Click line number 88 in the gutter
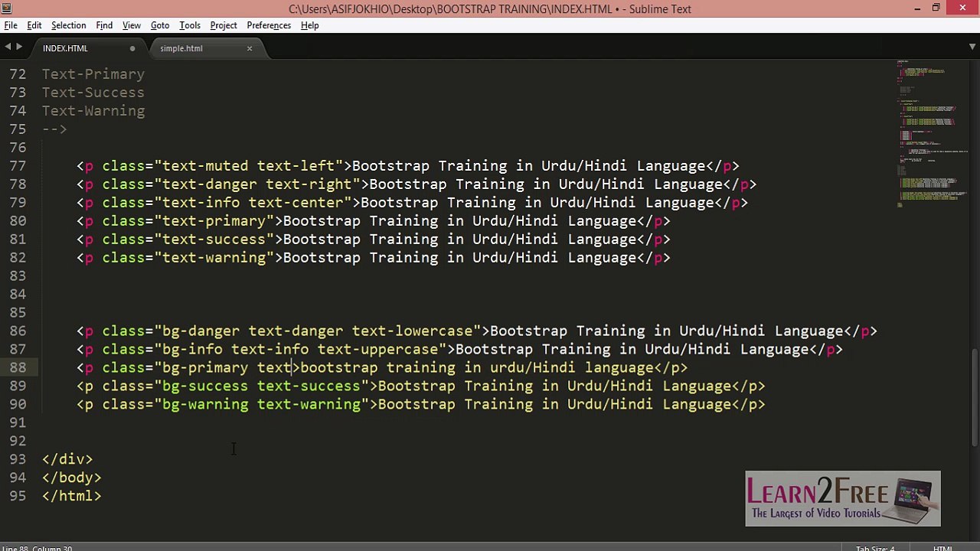The width and height of the screenshot is (980, 551). coord(18,367)
